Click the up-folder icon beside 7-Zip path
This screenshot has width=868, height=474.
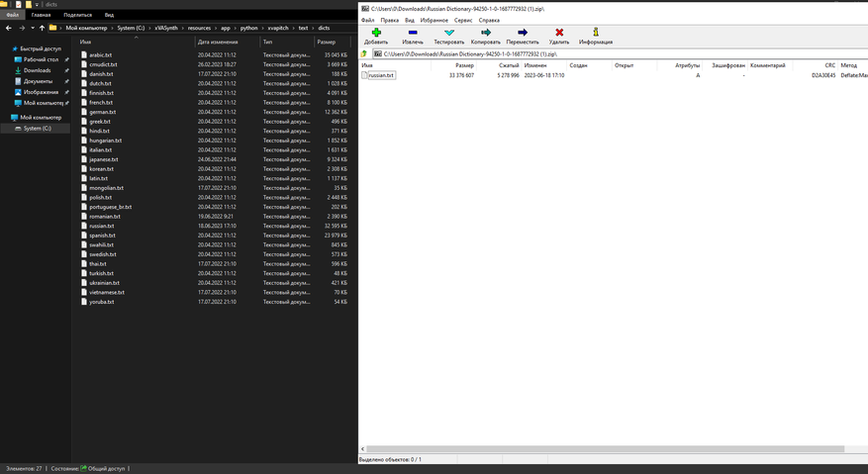click(x=364, y=54)
